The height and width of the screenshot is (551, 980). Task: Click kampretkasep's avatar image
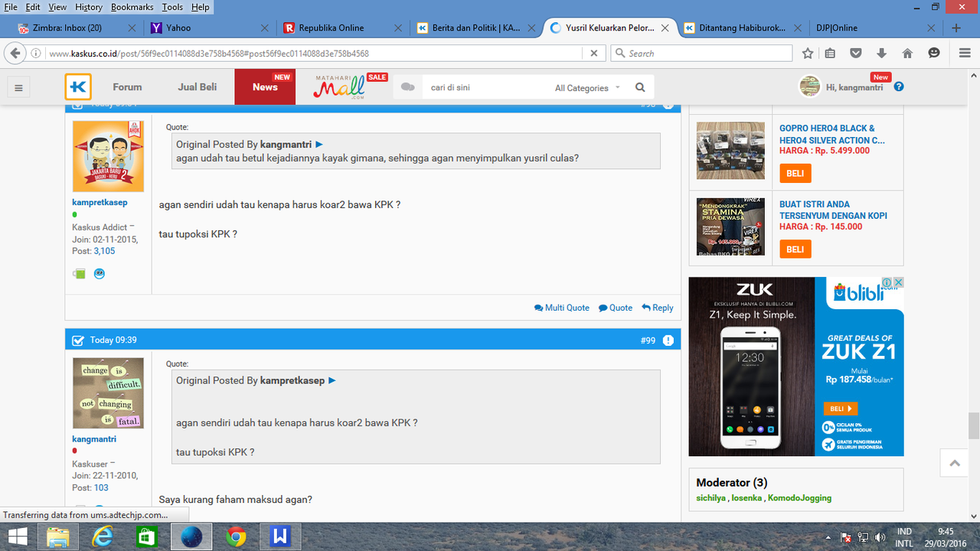tap(108, 156)
